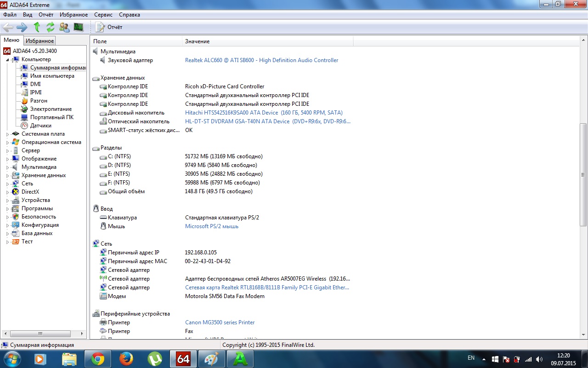Switch to the Избранное tab in the left panel
The height and width of the screenshot is (368, 588).
pyautogui.click(x=40, y=41)
